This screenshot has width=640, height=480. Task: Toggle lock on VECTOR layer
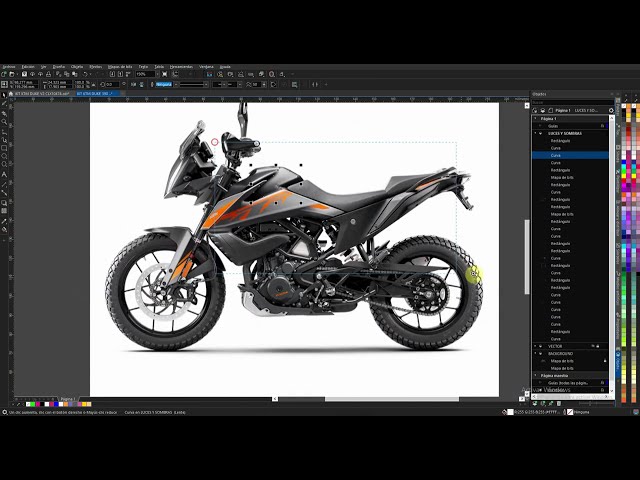coord(598,346)
